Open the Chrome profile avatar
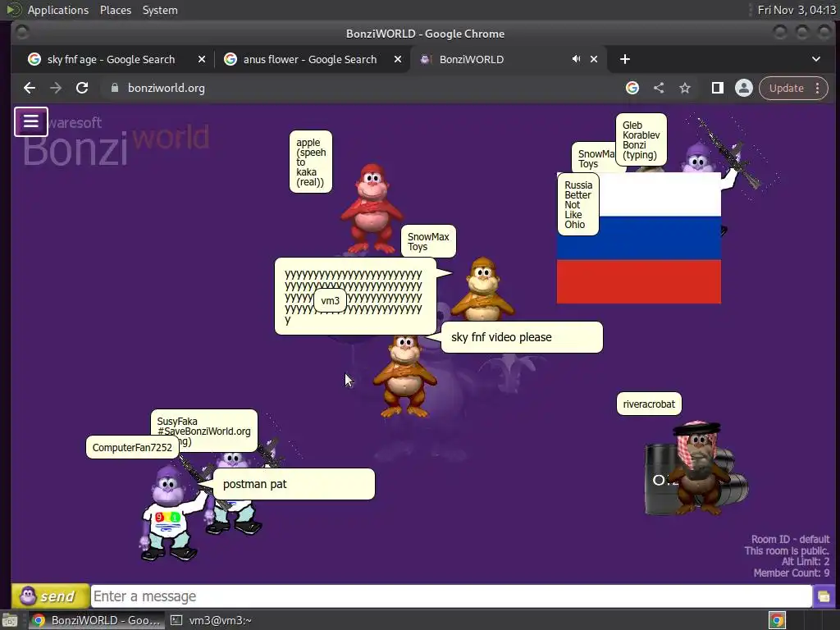840x630 pixels. pos(743,88)
